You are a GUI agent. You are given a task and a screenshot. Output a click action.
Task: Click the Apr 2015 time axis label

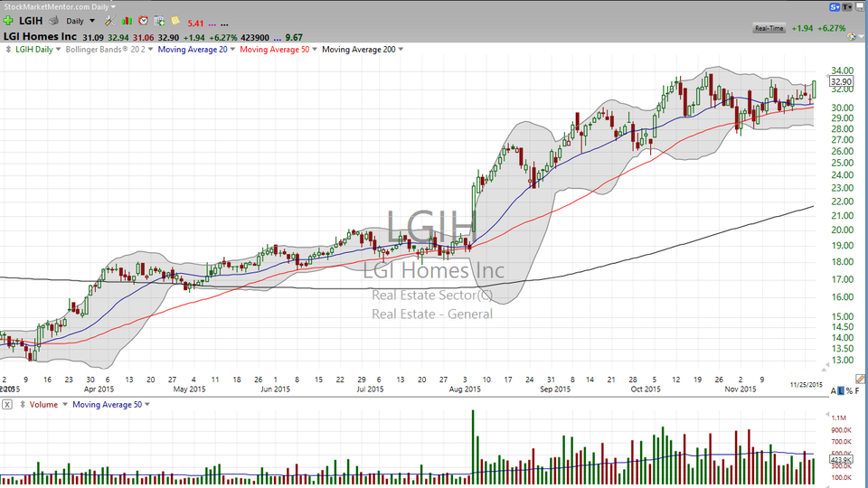coord(99,389)
